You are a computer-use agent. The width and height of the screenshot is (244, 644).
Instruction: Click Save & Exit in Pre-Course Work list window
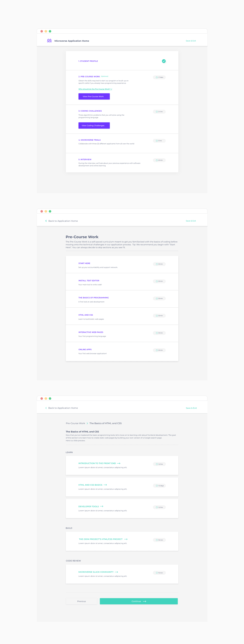(191, 221)
